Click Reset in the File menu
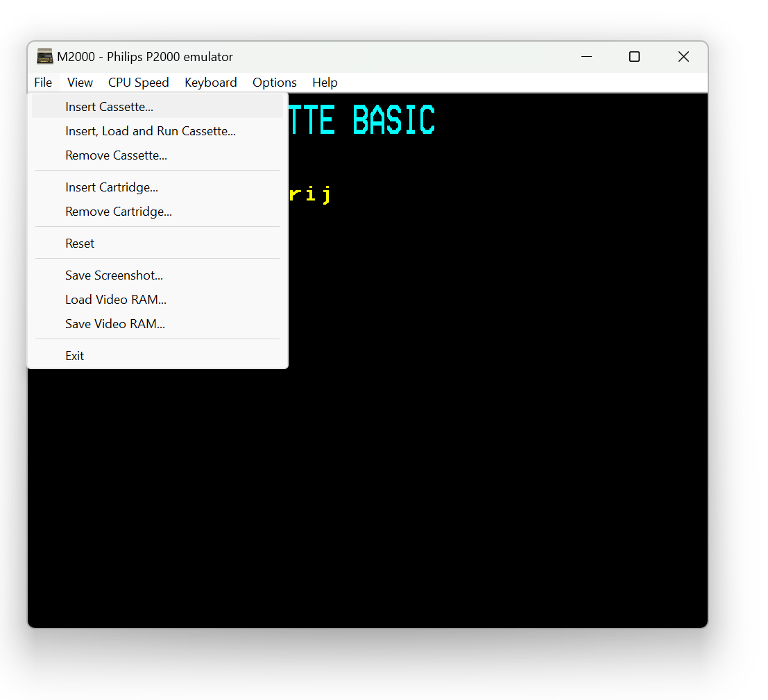The width and height of the screenshot is (768, 700). point(157,244)
